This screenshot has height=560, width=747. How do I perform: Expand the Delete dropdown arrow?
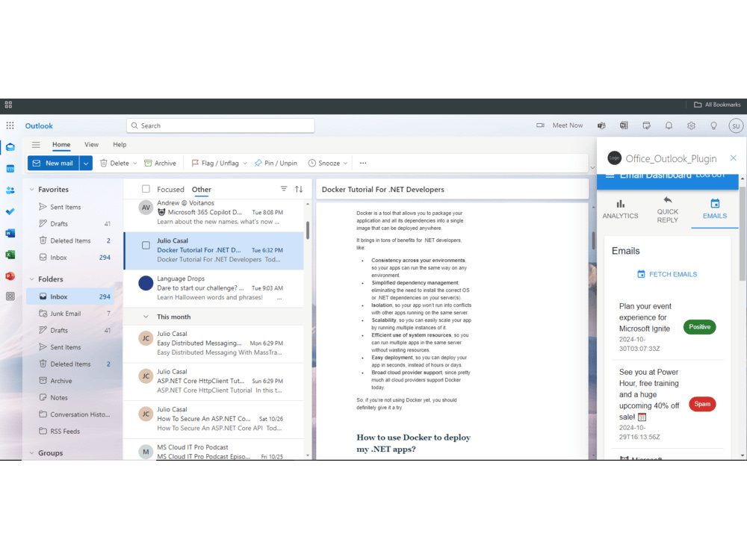tap(134, 164)
